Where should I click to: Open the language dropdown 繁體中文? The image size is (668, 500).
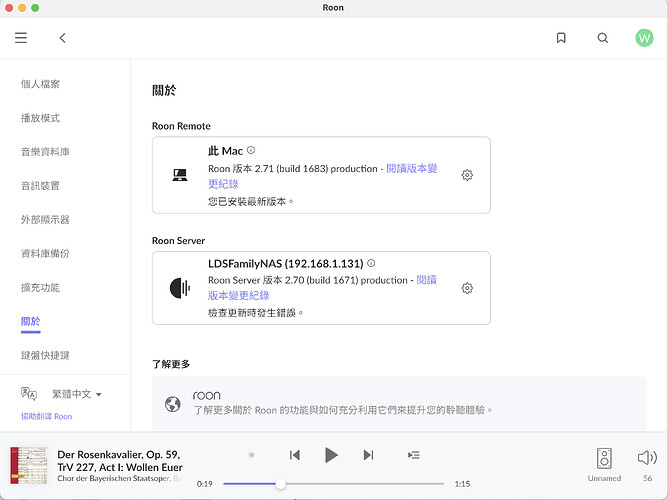pos(77,394)
